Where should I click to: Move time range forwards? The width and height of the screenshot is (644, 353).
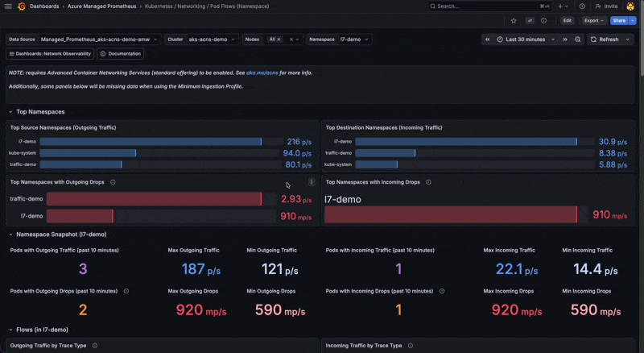point(565,39)
